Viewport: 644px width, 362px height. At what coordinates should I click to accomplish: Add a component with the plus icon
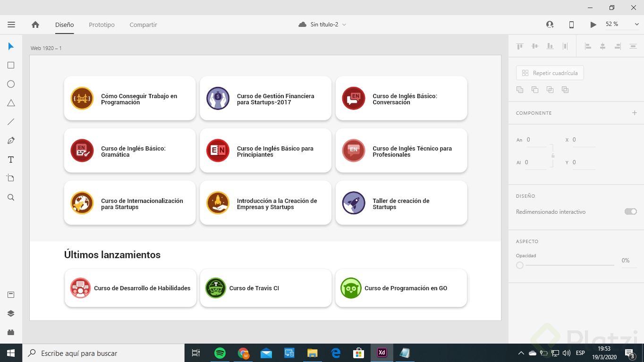point(635,113)
